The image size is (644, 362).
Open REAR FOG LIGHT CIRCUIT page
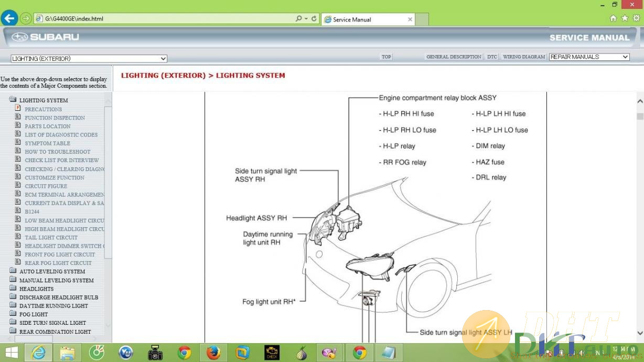click(58, 263)
